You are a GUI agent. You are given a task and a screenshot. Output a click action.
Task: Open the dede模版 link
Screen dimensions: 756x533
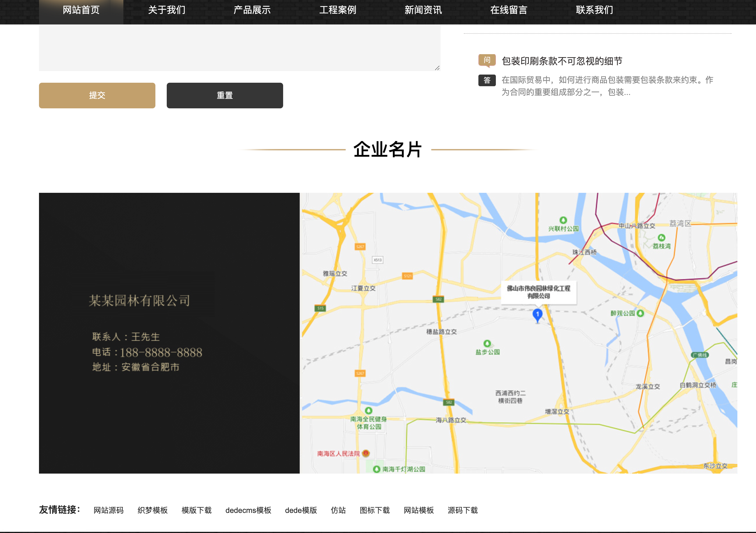click(301, 510)
